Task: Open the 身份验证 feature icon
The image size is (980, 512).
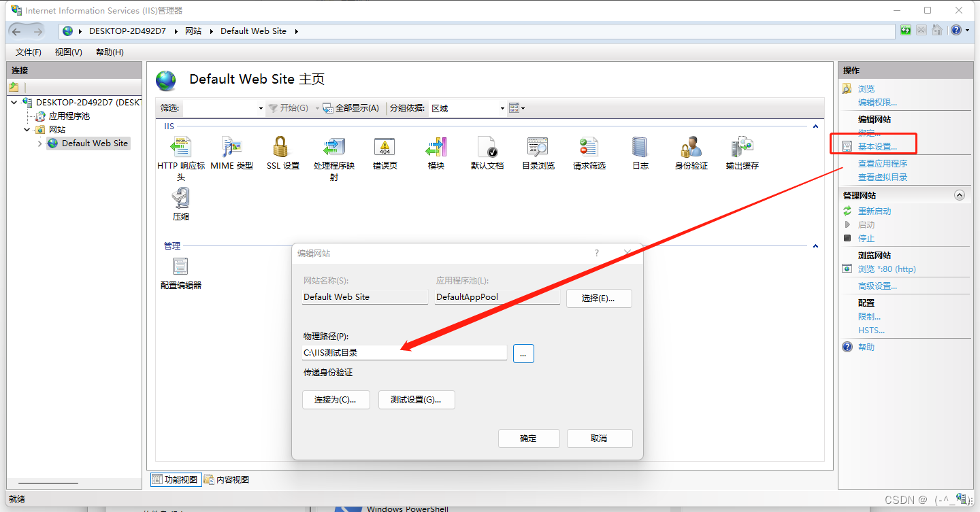Action: click(691, 147)
